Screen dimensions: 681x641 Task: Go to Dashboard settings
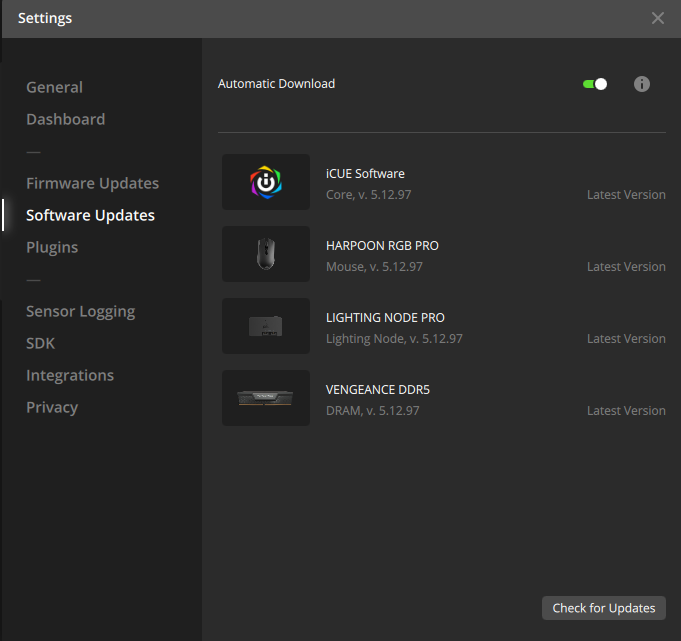pyautogui.click(x=65, y=119)
